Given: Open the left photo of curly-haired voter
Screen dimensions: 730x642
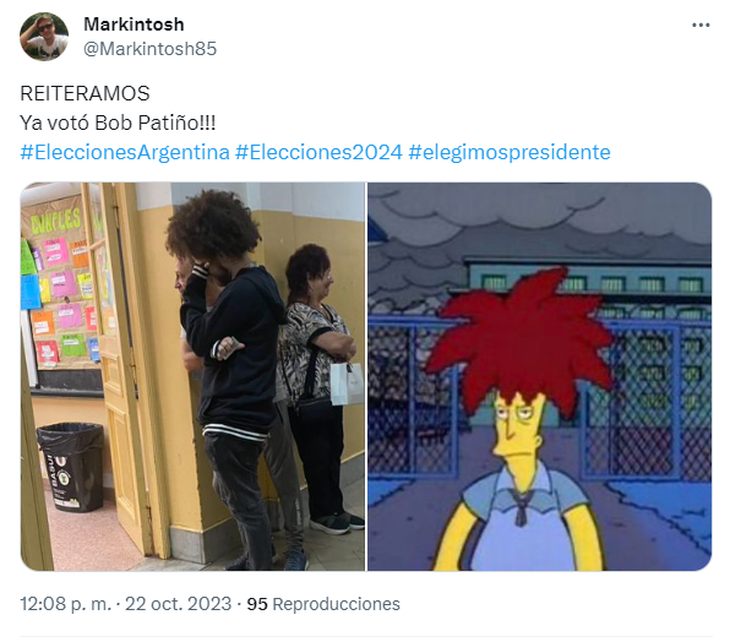Looking at the screenshot, I should tap(193, 376).
